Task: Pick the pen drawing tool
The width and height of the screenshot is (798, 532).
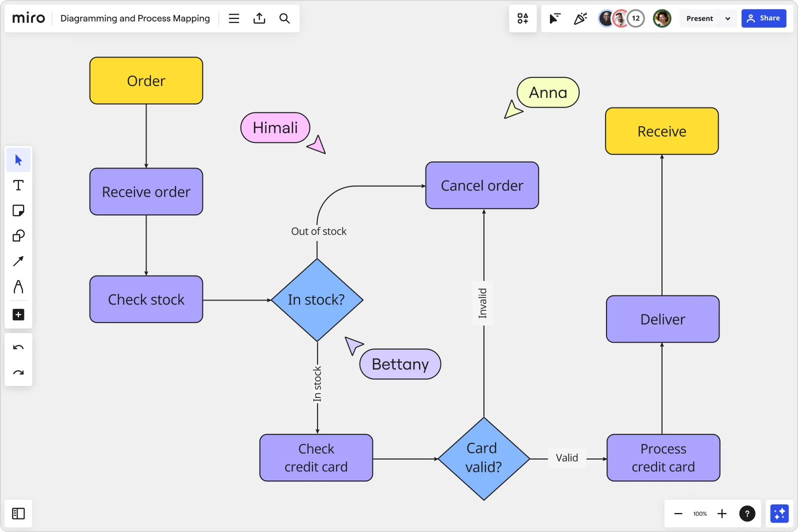Action: (x=18, y=287)
